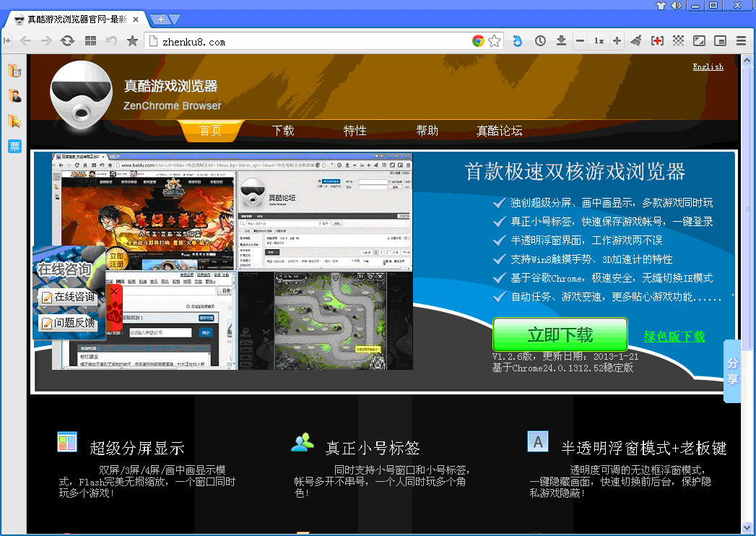Click the float window mode icon
The height and width of the screenshot is (536, 756).
point(699,41)
